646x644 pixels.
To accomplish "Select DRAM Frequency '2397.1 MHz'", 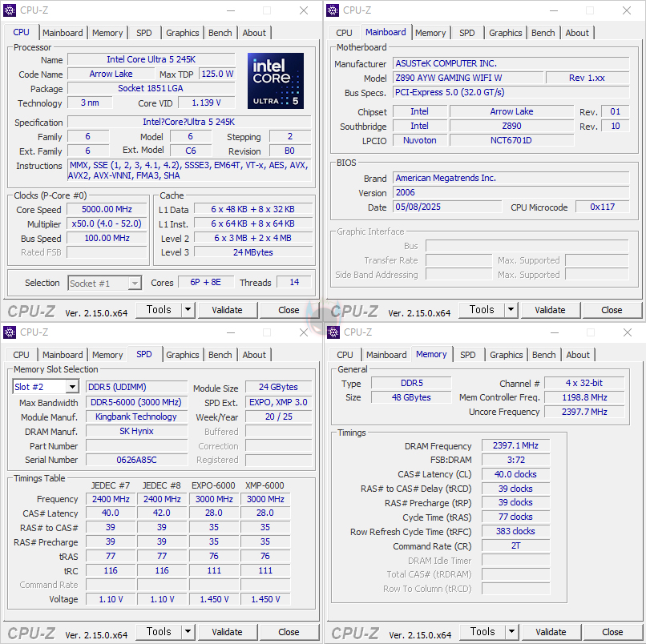I will pyautogui.click(x=515, y=445).
